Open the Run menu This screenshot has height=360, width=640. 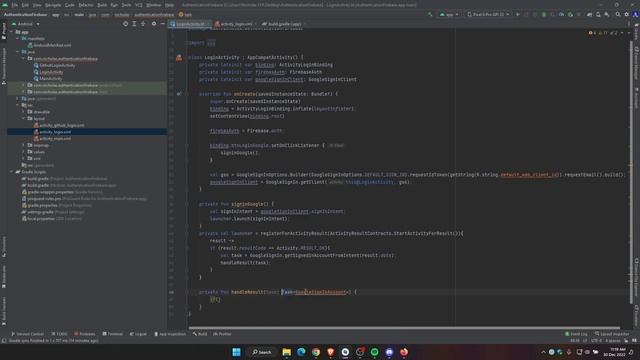pyautogui.click(x=114, y=5)
